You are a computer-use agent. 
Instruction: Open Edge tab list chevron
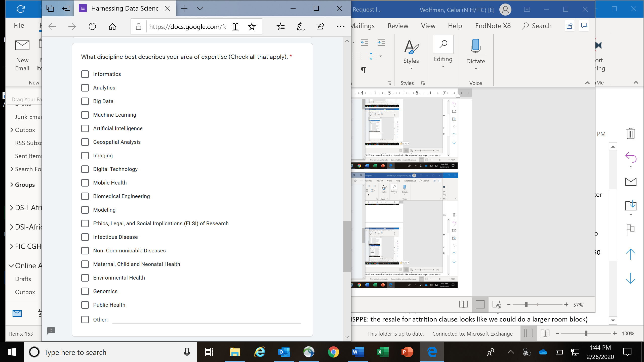point(200,8)
